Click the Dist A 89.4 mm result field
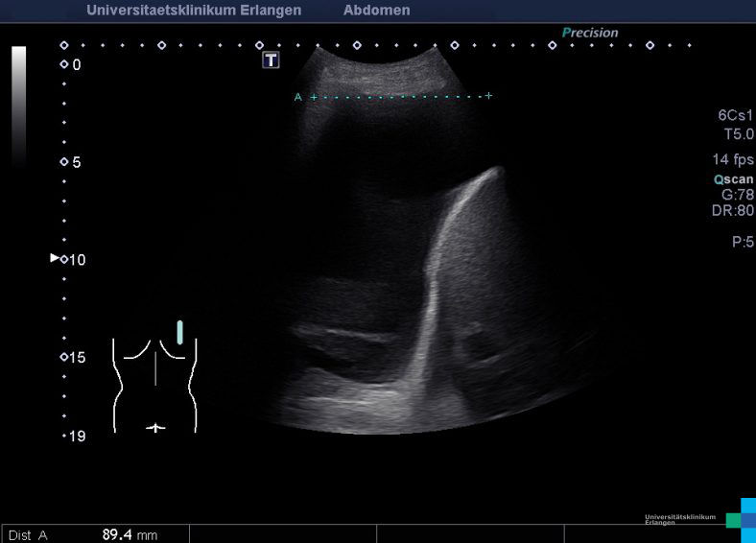Viewport: 756px width, 543px height. click(x=94, y=534)
